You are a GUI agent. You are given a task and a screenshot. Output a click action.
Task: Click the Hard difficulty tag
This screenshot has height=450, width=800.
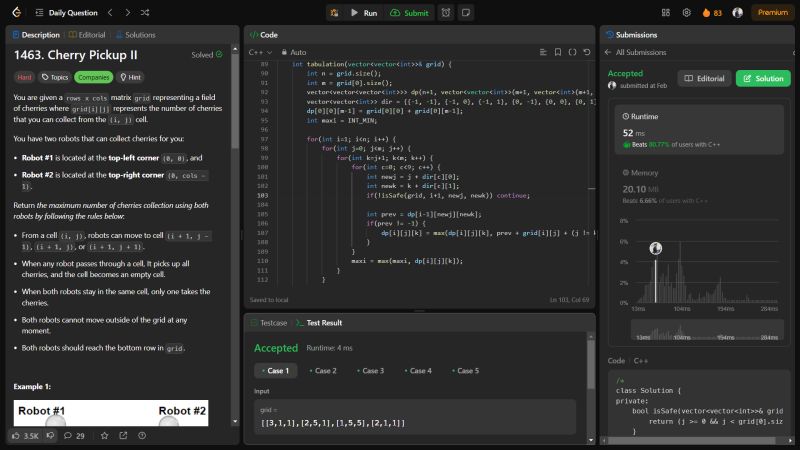(24, 77)
